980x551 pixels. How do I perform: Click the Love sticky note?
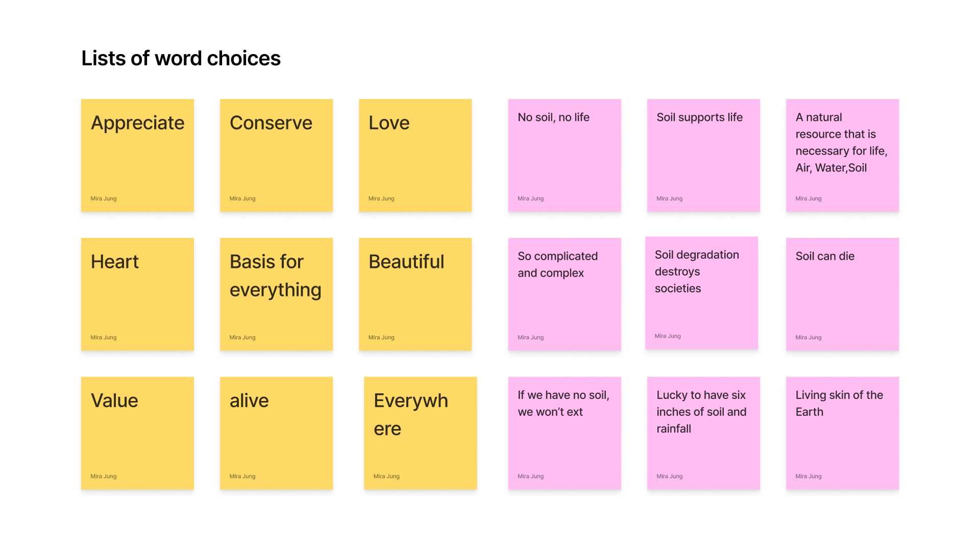tap(415, 155)
